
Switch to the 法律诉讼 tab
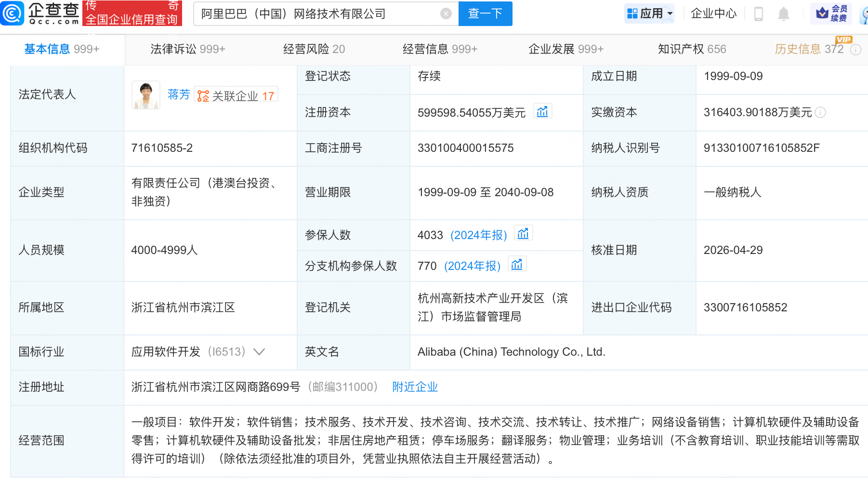(188, 49)
